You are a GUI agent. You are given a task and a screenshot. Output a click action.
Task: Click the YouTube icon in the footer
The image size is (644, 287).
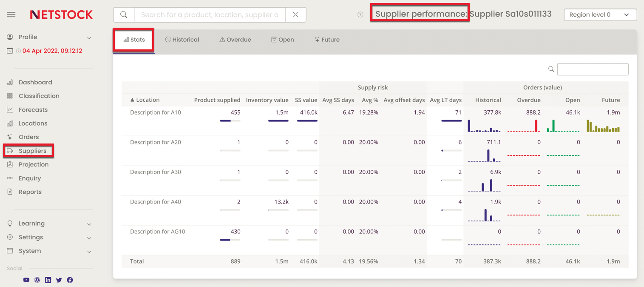26,280
